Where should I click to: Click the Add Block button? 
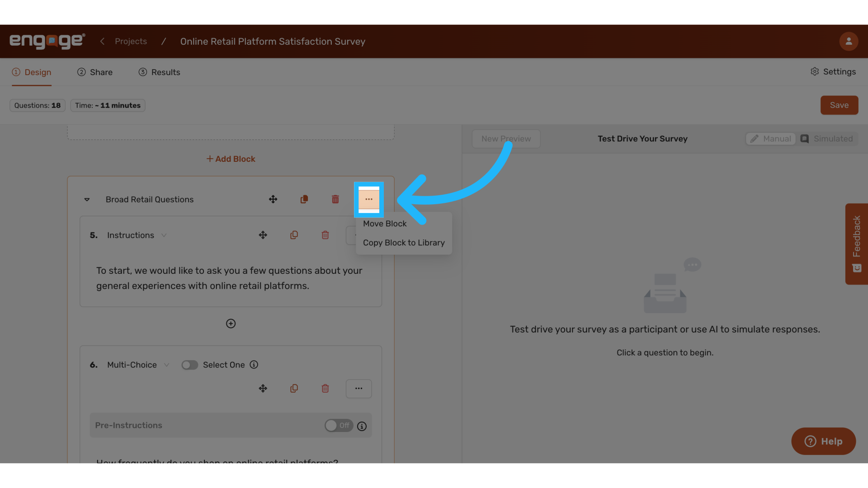231,159
